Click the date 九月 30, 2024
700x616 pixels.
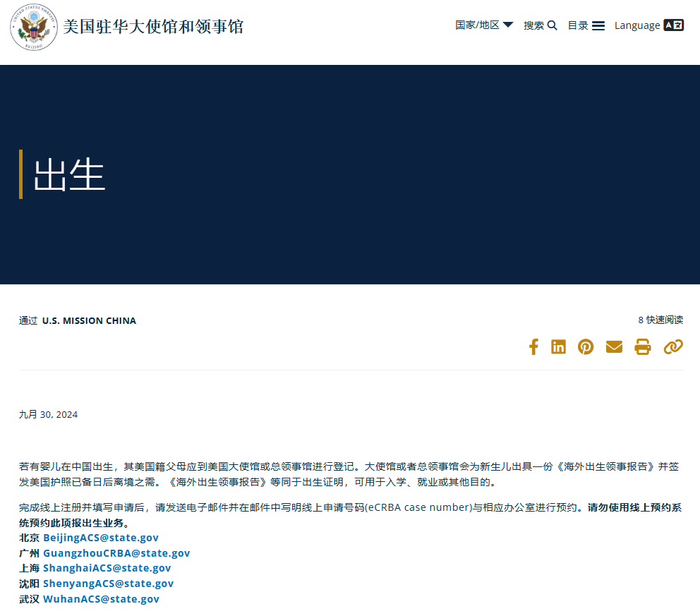pyautogui.click(x=48, y=415)
